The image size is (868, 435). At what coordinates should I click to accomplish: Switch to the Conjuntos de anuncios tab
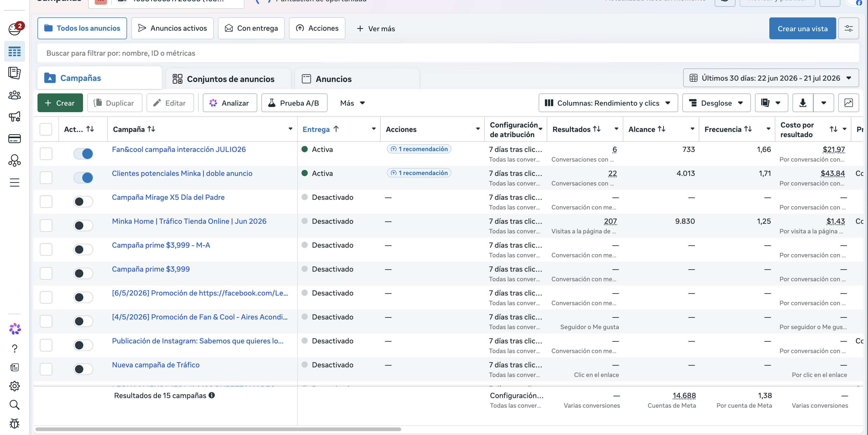click(x=229, y=79)
